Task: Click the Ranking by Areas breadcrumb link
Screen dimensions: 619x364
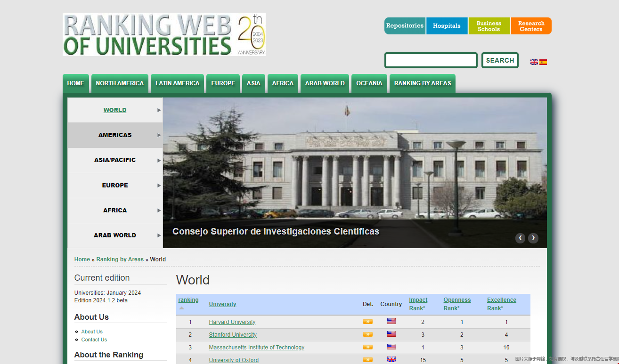Action: 120,259
